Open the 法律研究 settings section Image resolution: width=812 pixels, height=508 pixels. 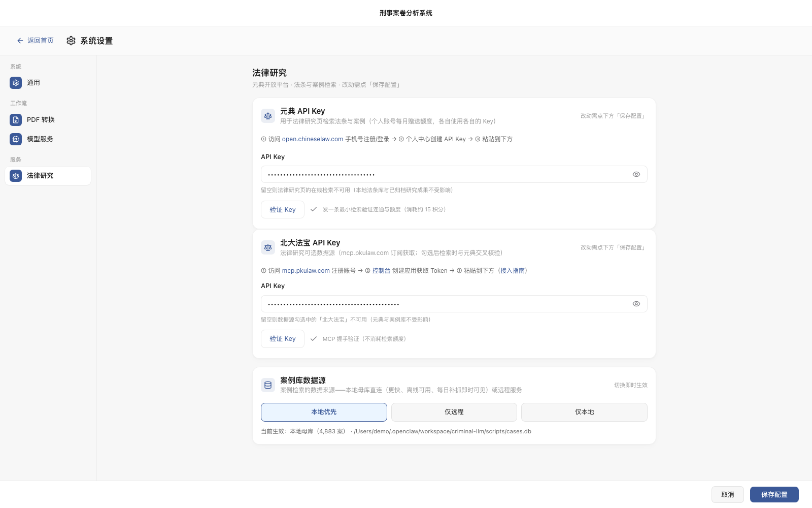coord(48,176)
